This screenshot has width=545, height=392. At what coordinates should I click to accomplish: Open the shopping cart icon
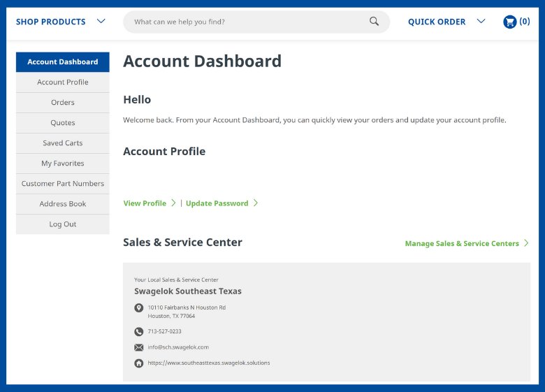[x=510, y=22]
